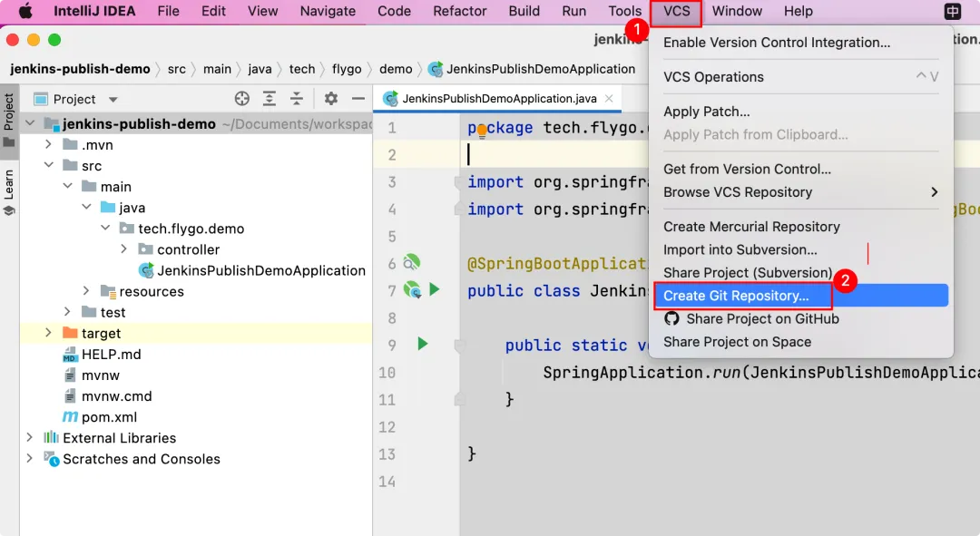Expand the controller package
Screen dimensions: 980x536
(x=123, y=249)
